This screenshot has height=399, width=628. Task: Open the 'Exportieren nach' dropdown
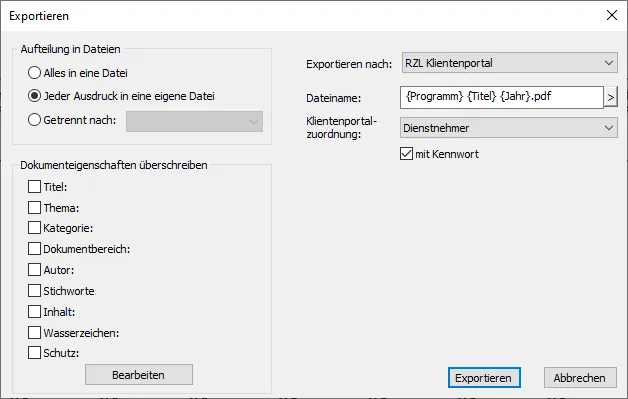(509, 63)
